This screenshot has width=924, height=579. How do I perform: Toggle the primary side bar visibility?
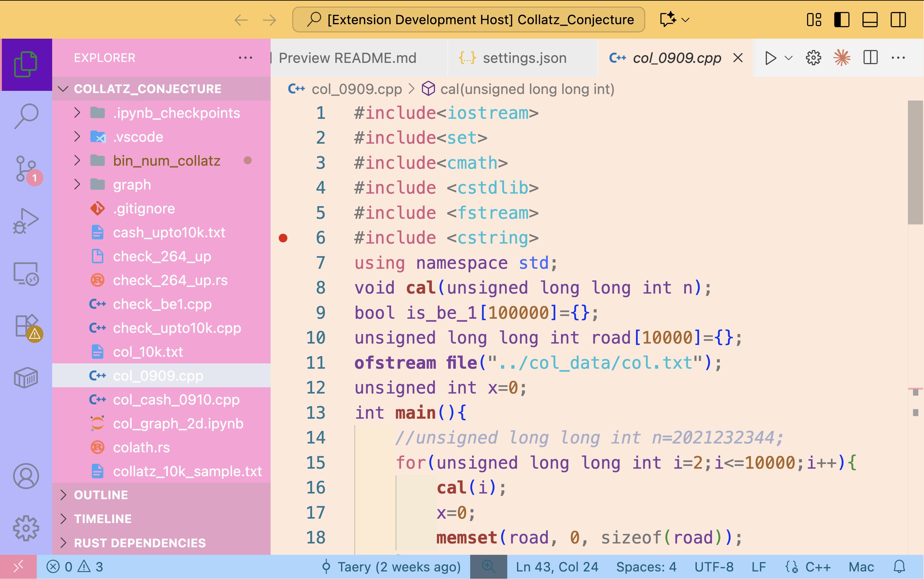coord(841,19)
